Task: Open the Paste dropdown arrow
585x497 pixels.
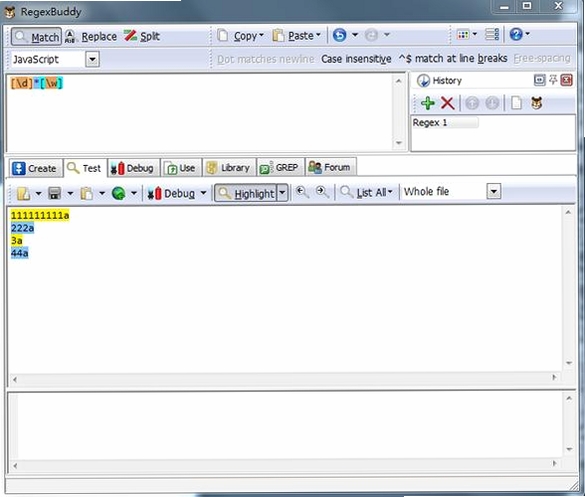Action: [318, 35]
